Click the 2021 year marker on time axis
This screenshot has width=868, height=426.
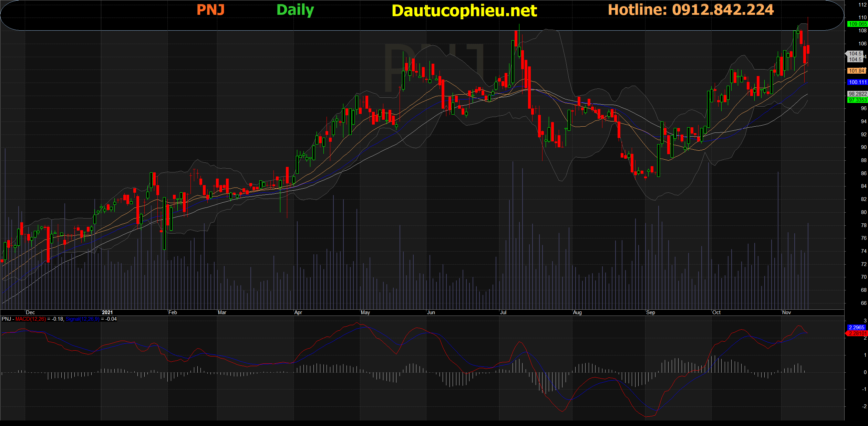pos(107,312)
